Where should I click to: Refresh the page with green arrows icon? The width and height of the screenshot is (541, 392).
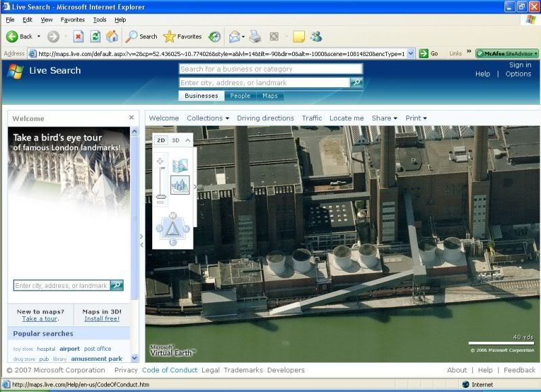click(x=95, y=36)
